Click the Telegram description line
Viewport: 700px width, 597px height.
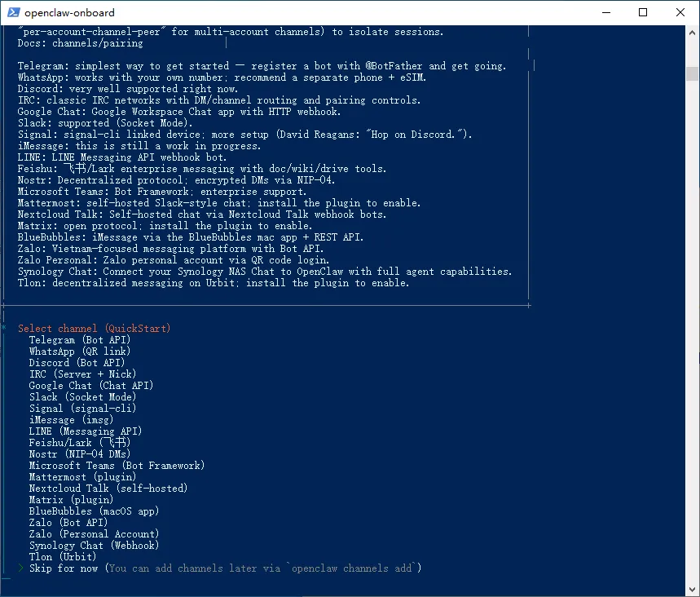[x=262, y=66]
